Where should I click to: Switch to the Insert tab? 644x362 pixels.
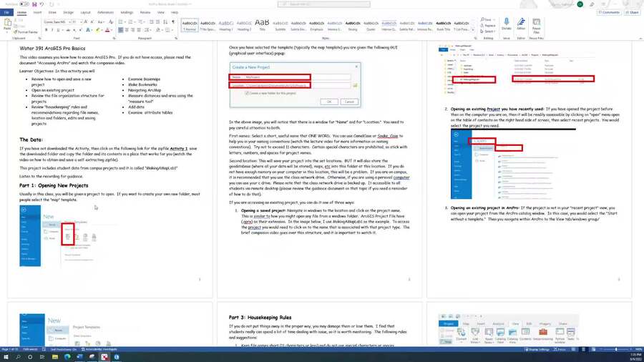pyautogui.click(x=37, y=12)
